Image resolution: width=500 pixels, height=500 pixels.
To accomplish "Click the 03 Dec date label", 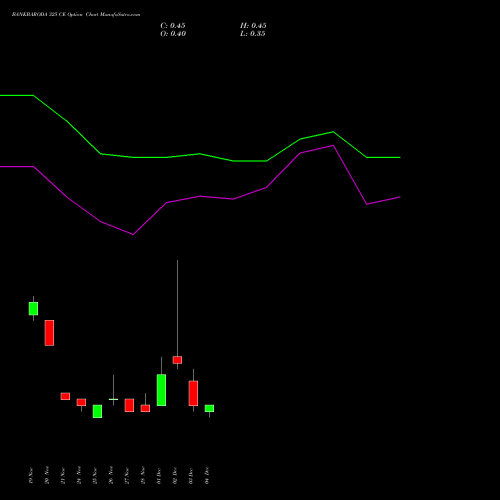I will pos(191,475).
